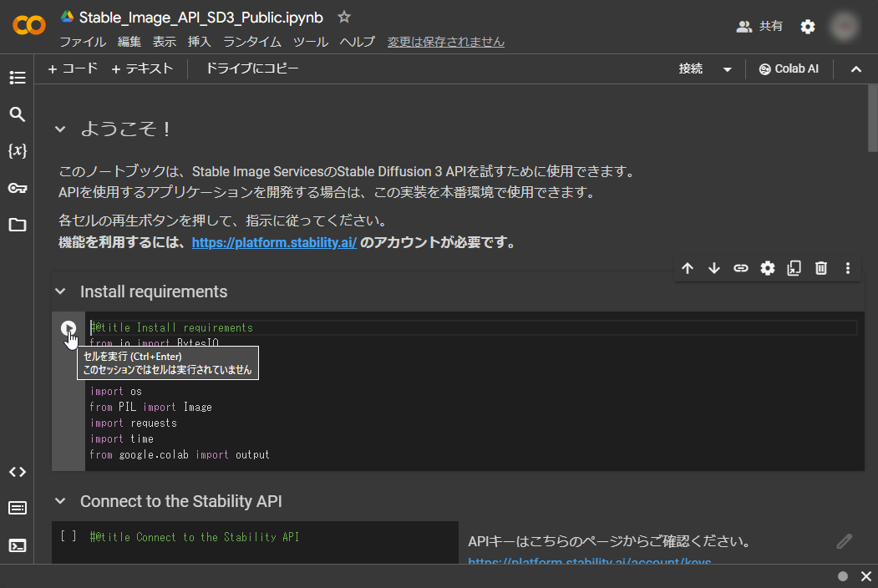The image size is (878, 588).
Task: Open the secrets key panel
Action: pos(18,188)
